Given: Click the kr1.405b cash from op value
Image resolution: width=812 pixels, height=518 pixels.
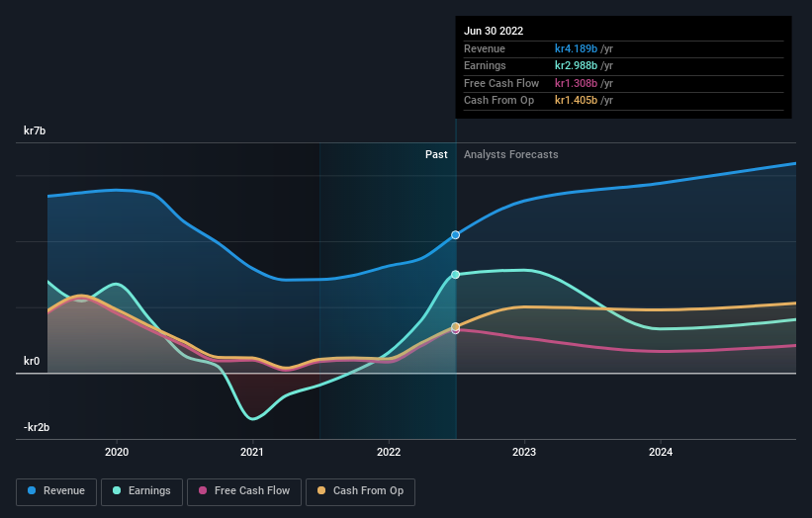Looking at the screenshot, I should [576, 101].
